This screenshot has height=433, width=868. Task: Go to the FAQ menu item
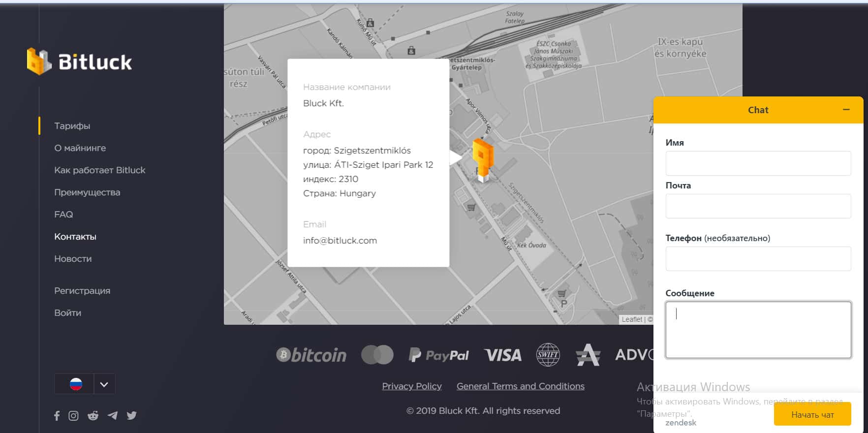click(x=63, y=215)
